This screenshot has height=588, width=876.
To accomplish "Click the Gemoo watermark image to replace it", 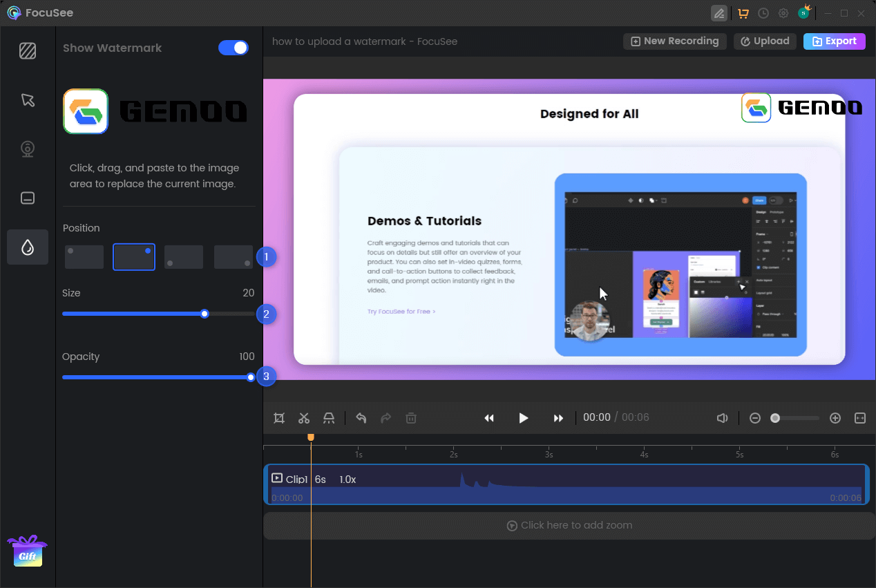I will point(155,111).
